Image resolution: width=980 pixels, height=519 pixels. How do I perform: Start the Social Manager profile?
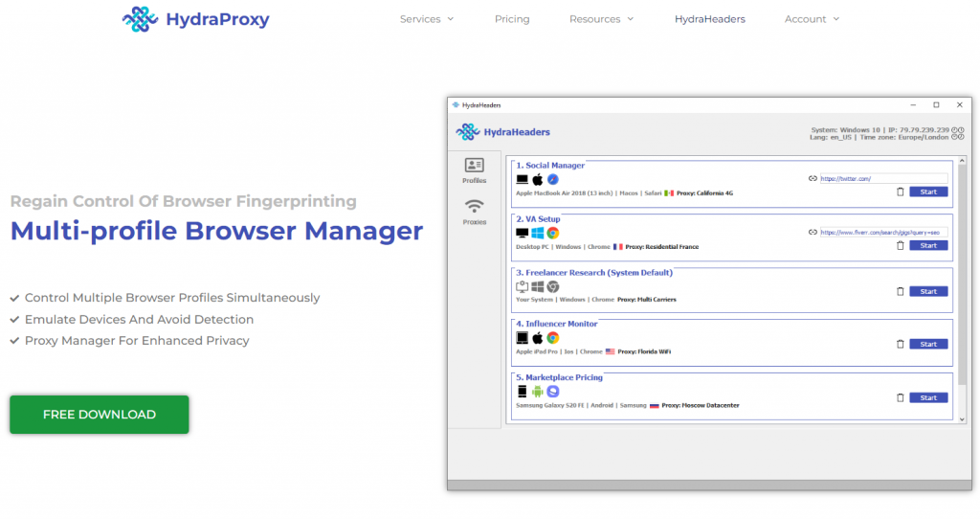[x=928, y=192]
